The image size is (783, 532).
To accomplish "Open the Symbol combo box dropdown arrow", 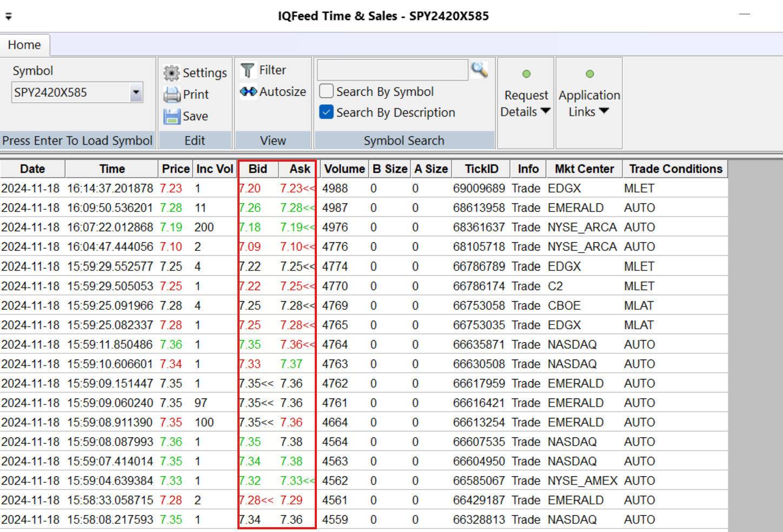I will 136,92.
